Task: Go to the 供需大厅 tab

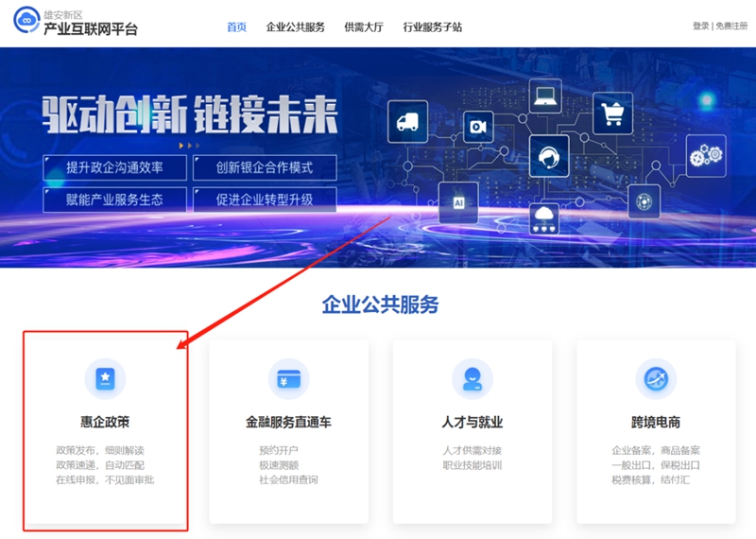Action: coord(363,26)
